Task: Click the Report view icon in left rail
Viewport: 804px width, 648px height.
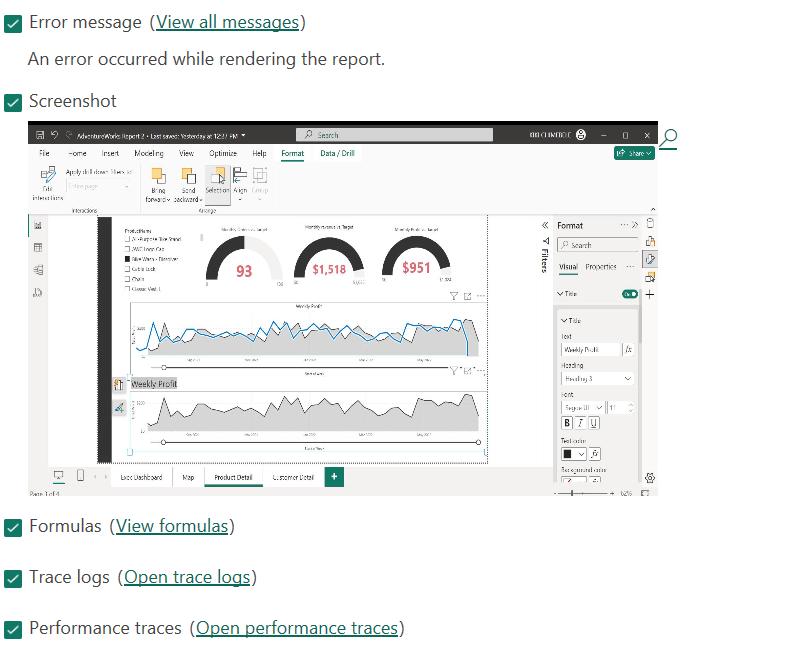Action: point(38,226)
